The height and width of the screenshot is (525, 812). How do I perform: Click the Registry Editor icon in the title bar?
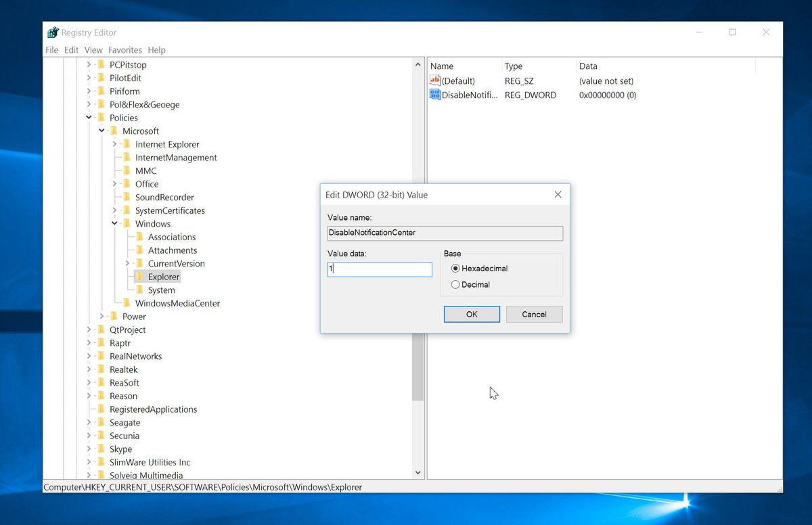pos(53,32)
